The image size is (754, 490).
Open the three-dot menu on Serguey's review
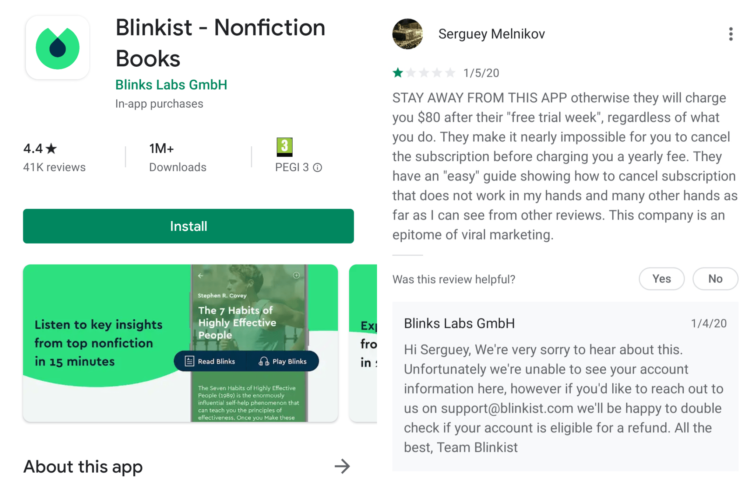coord(730,34)
